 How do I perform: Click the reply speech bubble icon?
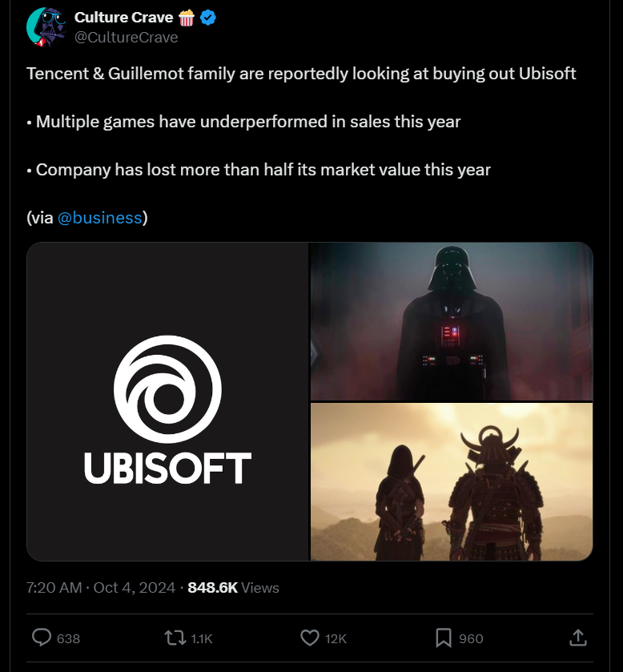click(42, 638)
